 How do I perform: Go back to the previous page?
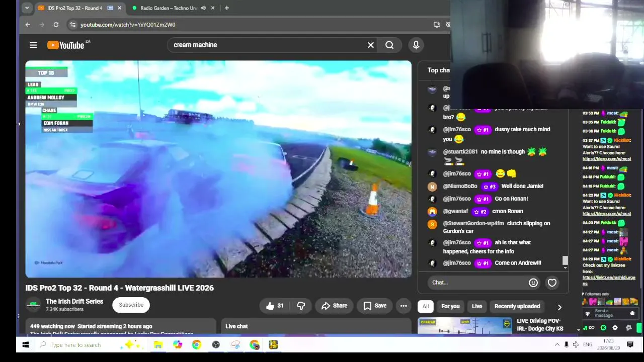[x=28, y=25]
